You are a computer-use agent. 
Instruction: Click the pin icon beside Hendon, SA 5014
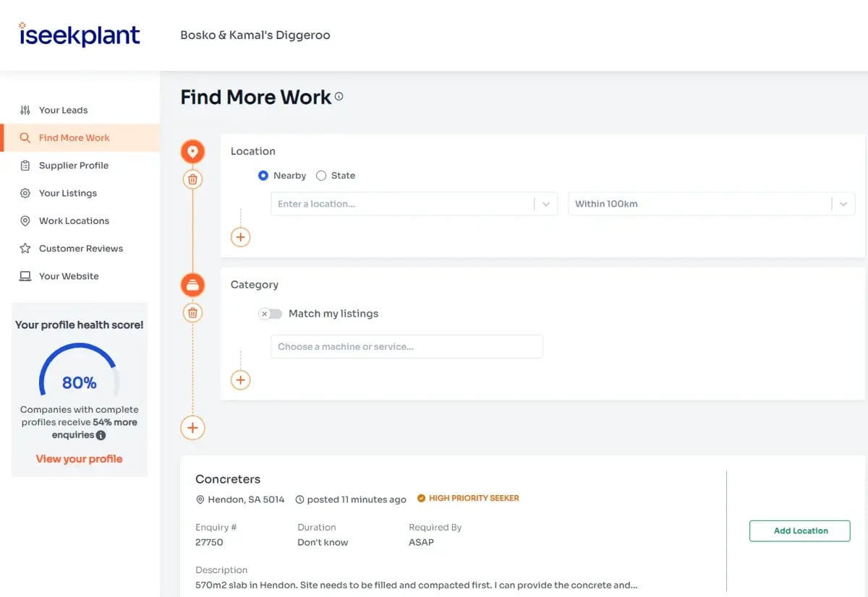(200, 499)
